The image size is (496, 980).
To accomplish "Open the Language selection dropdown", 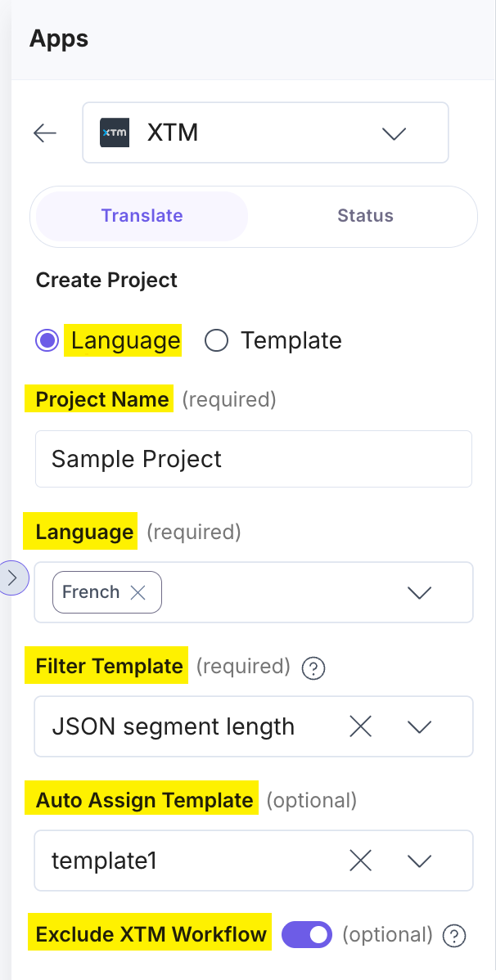I will [419, 591].
